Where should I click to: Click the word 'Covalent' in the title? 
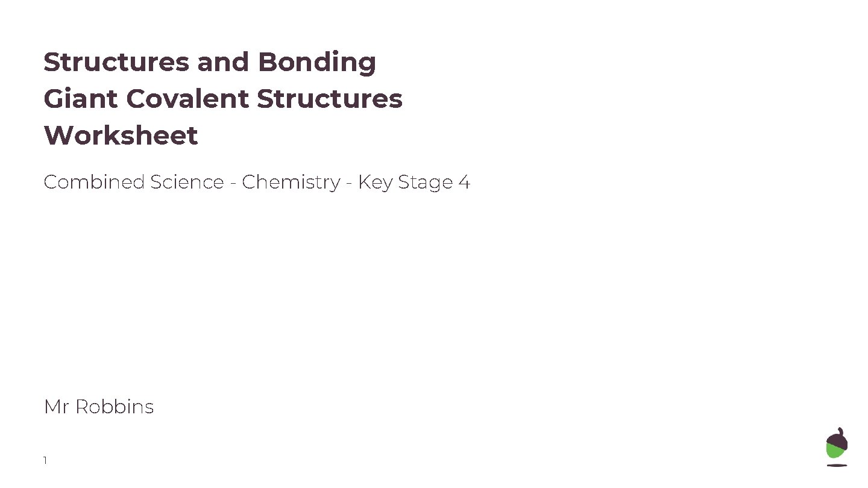pos(187,99)
